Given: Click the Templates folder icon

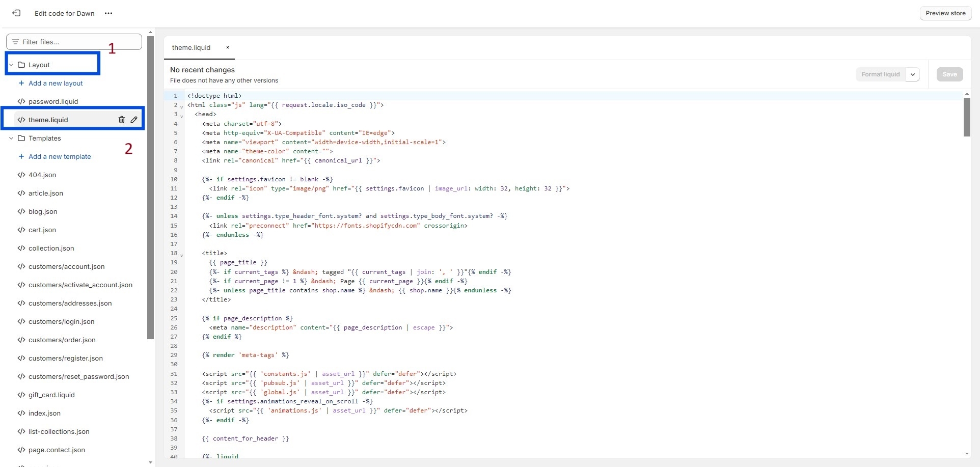Looking at the screenshot, I should point(21,138).
